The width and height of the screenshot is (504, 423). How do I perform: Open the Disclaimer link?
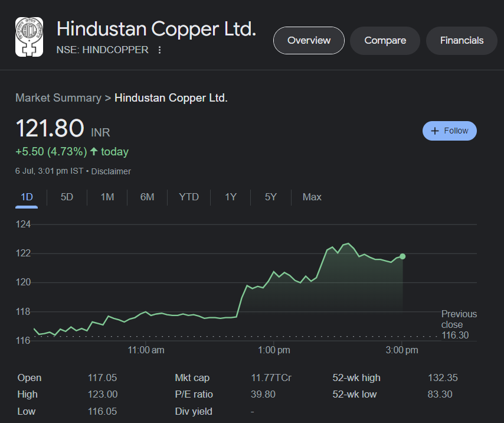coord(111,171)
